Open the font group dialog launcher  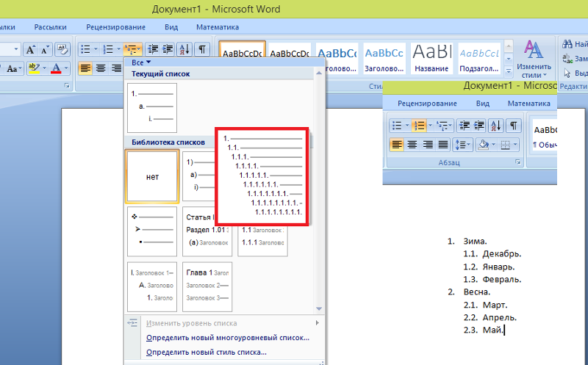coord(67,86)
